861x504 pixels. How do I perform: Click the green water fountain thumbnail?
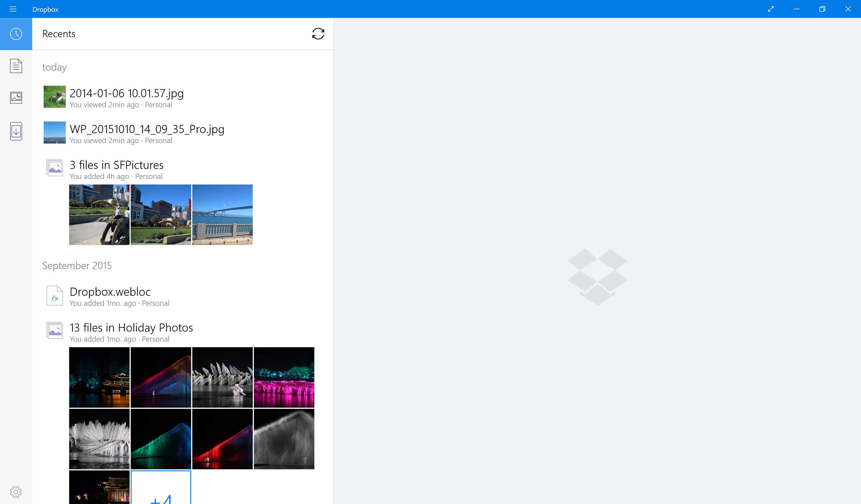pyautogui.click(x=161, y=439)
